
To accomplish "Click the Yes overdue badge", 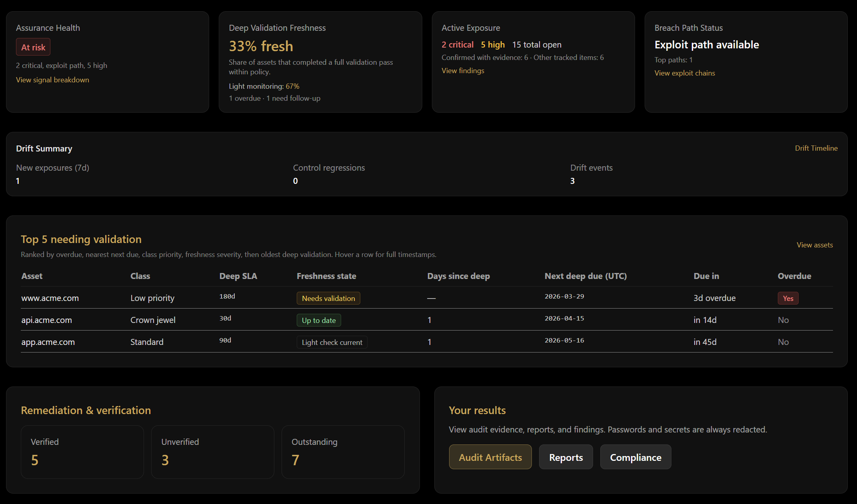I will pyautogui.click(x=788, y=298).
